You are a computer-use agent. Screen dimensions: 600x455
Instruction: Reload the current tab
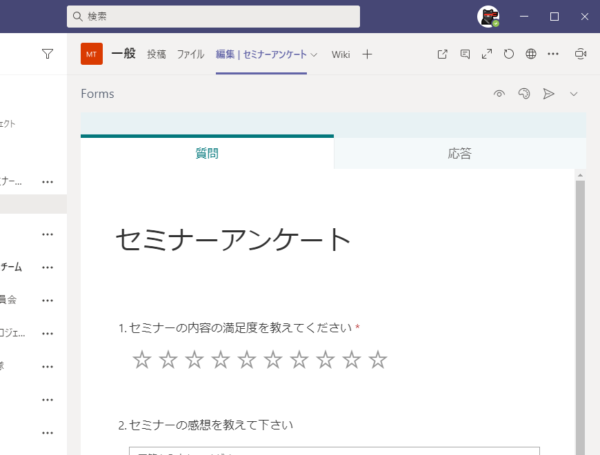coord(509,54)
